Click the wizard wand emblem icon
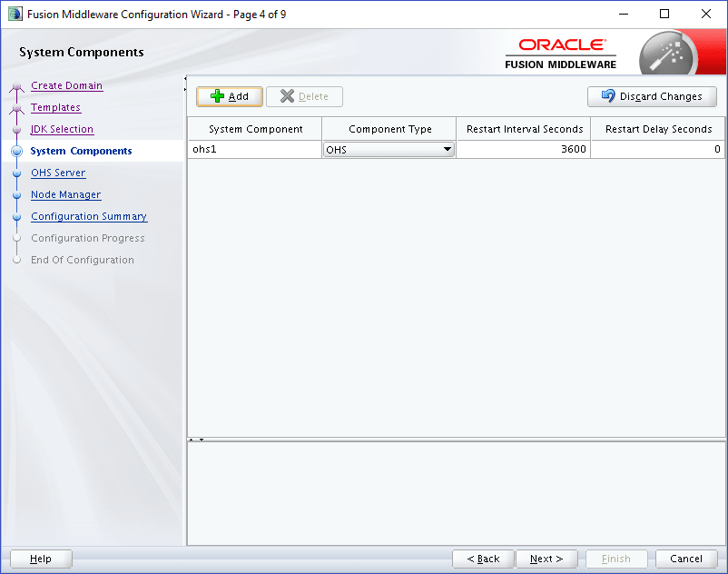This screenshot has height=574, width=728. [667, 54]
